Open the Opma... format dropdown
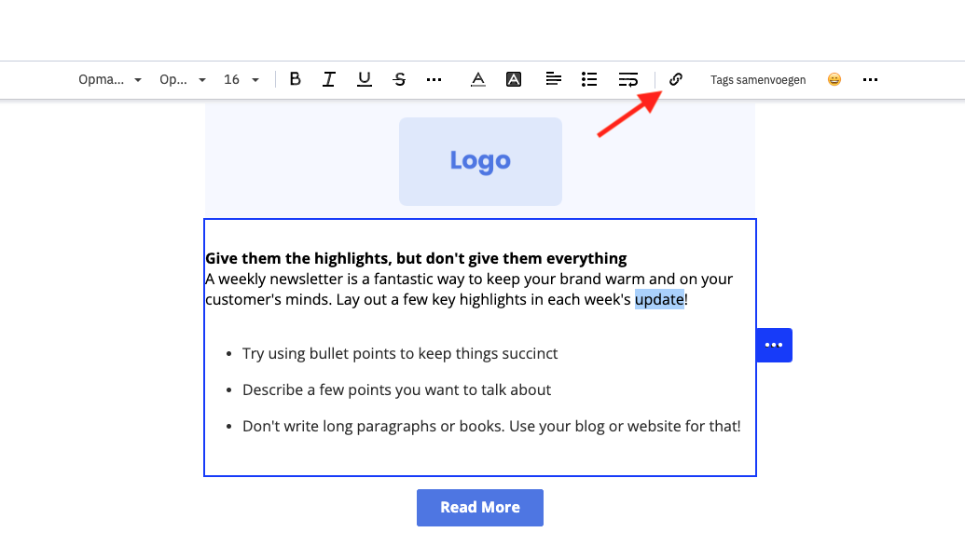Screen dimensions: 965x560 point(109,79)
